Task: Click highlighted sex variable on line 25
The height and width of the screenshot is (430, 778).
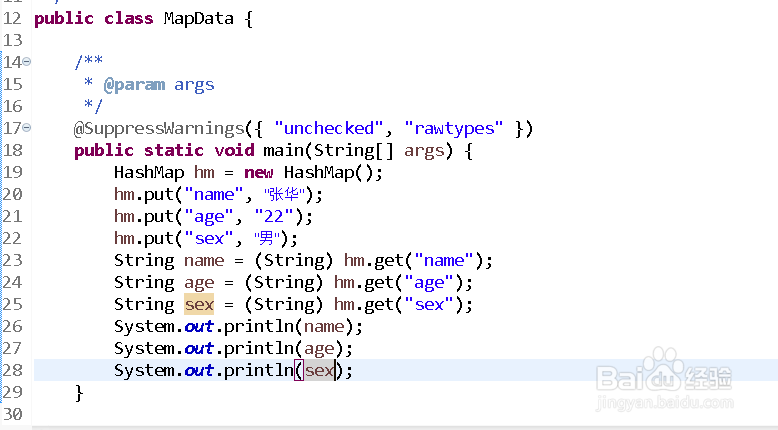Action: [x=199, y=305]
